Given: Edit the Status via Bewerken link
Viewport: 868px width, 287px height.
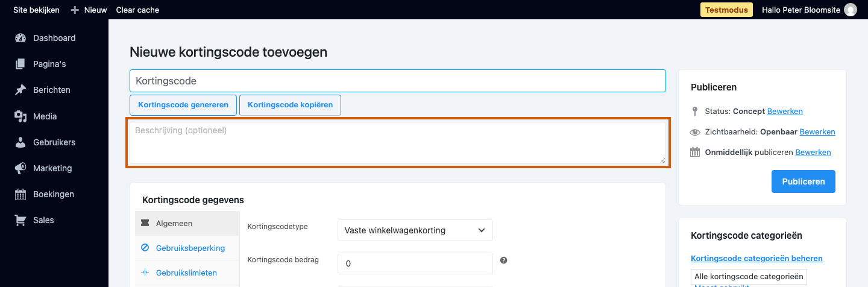Looking at the screenshot, I should click(x=785, y=112).
